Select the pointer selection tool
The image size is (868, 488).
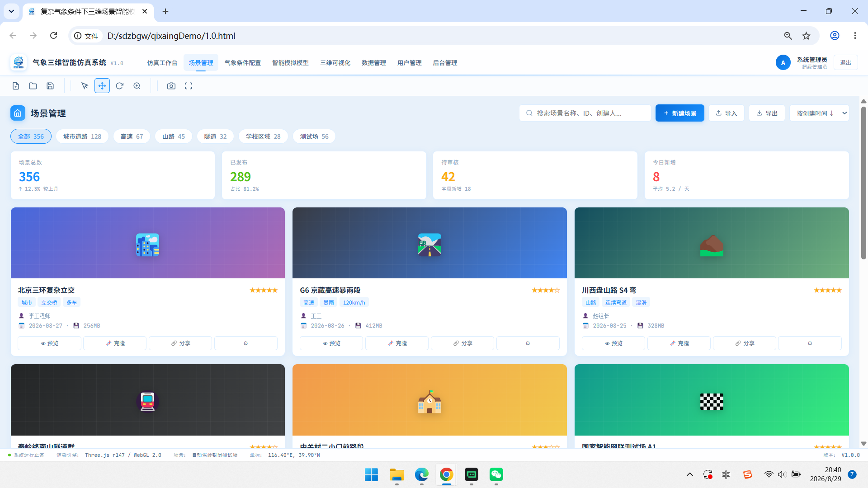tap(85, 86)
